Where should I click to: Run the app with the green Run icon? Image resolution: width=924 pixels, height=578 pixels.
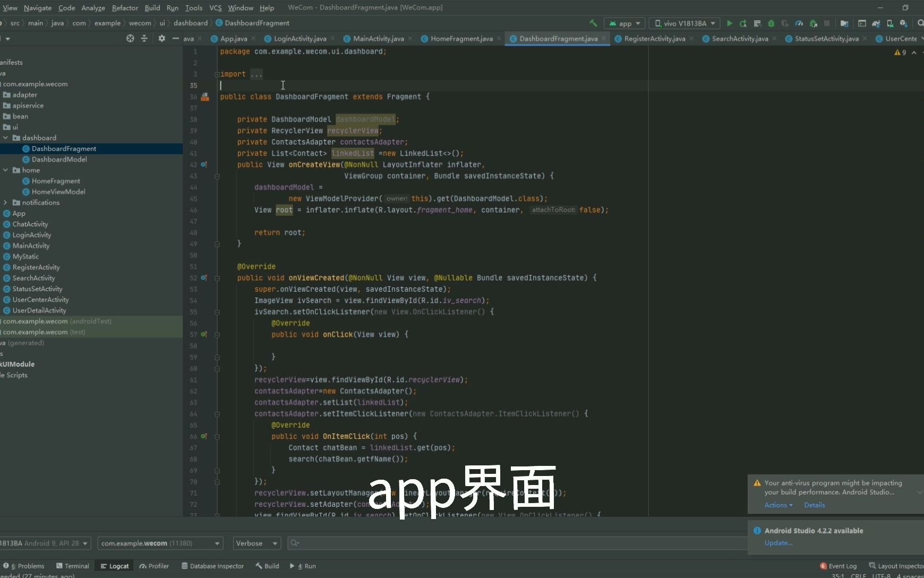pos(730,23)
